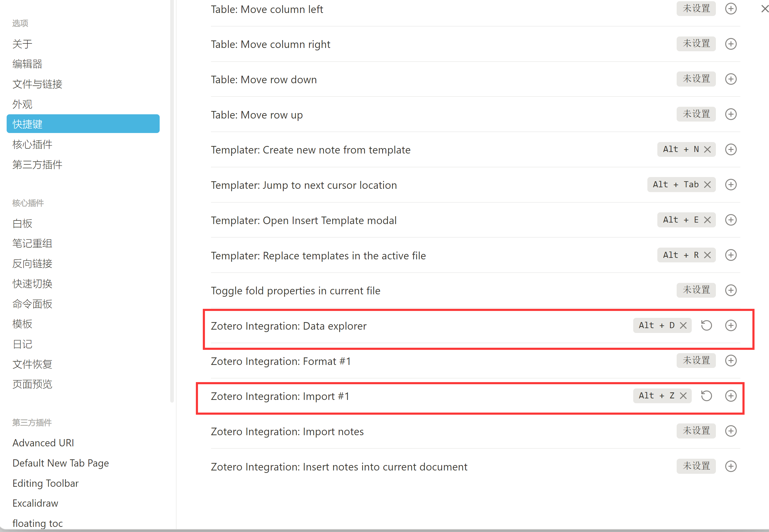Toggle Alt+N shortcut for Templater Create new note

708,150
